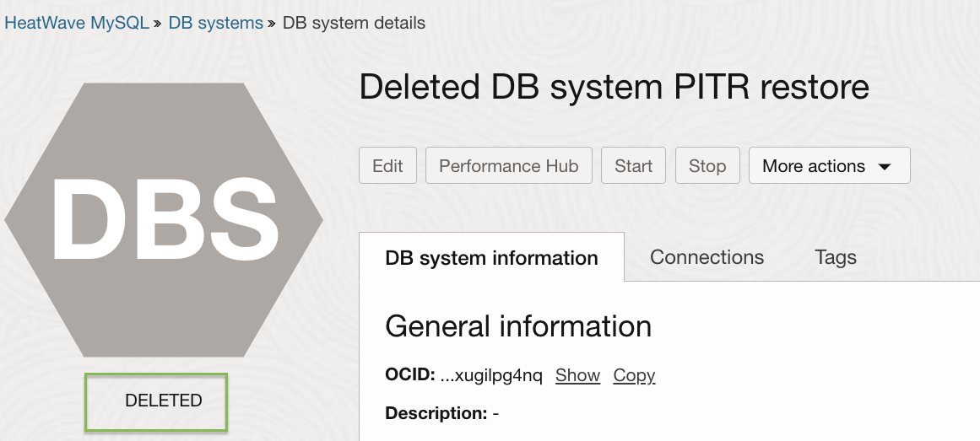Image resolution: width=980 pixels, height=441 pixels.
Task: Switch to the Connections tab
Action: pyautogui.click(x=707, y=257)
